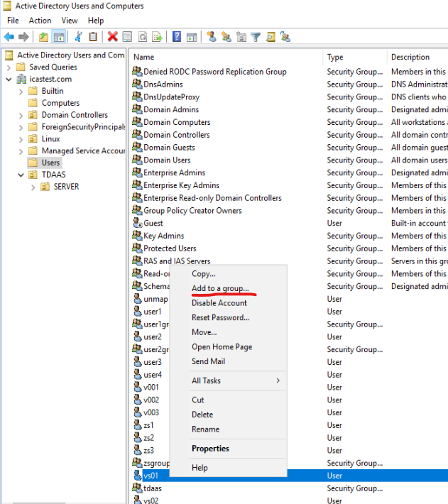Viewport: 448px width, 504px height.
Task: Select the RAS and IAS Servers row
Action: pyautogui.click(x=289, y=261)
